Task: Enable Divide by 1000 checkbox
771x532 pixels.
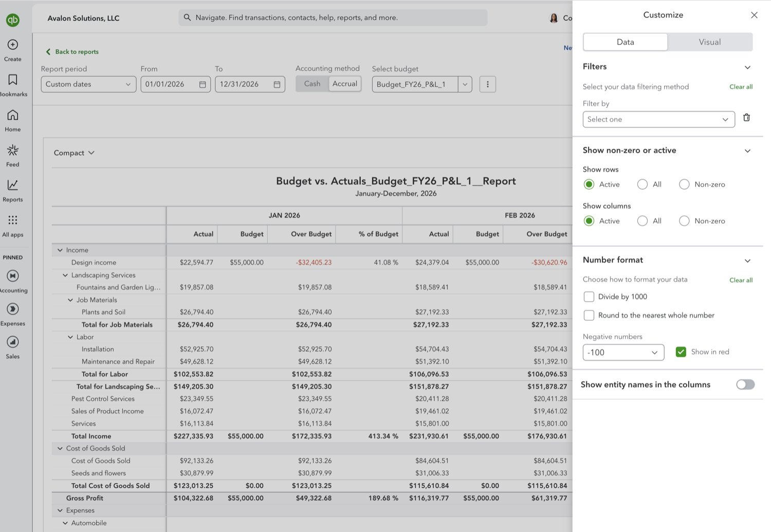Action: tap(589, 297)
